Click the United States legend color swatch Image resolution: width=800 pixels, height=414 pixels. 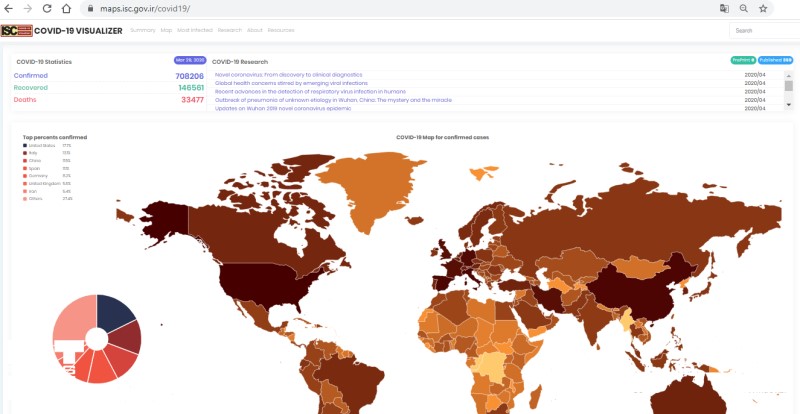(23, 146)
